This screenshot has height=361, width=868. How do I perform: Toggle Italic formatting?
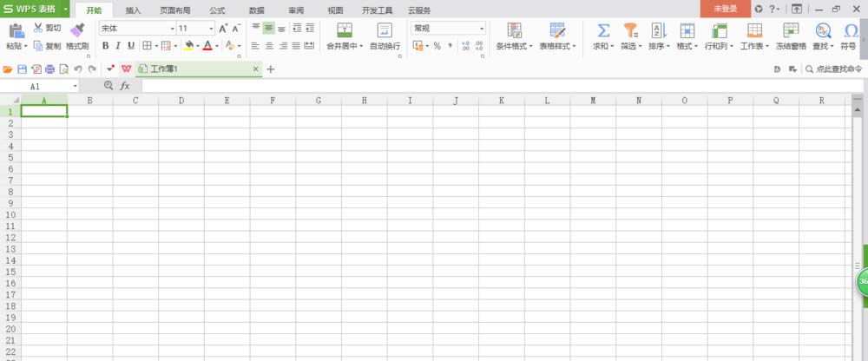point(118,45)
